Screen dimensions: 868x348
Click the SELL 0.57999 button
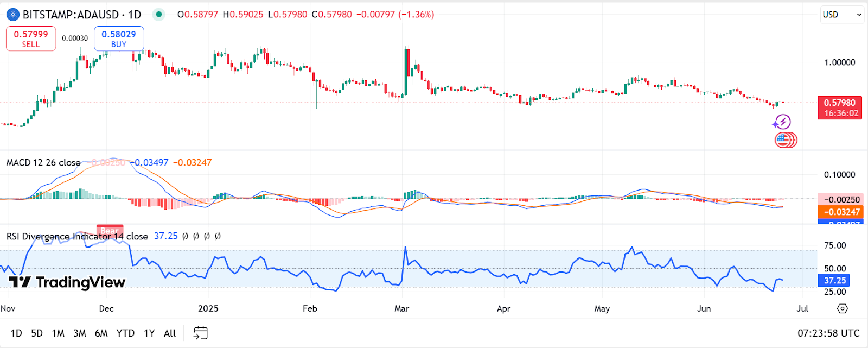point(31,39)
